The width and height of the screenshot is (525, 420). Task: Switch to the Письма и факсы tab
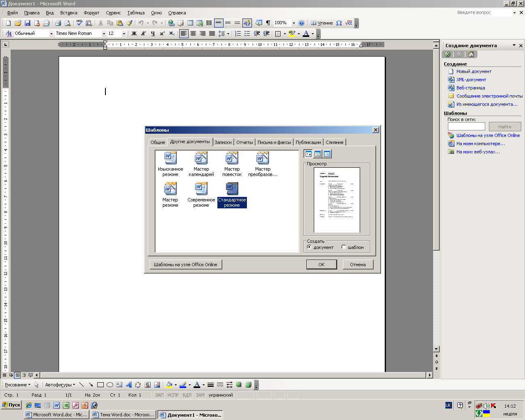(x=274, y=142)
